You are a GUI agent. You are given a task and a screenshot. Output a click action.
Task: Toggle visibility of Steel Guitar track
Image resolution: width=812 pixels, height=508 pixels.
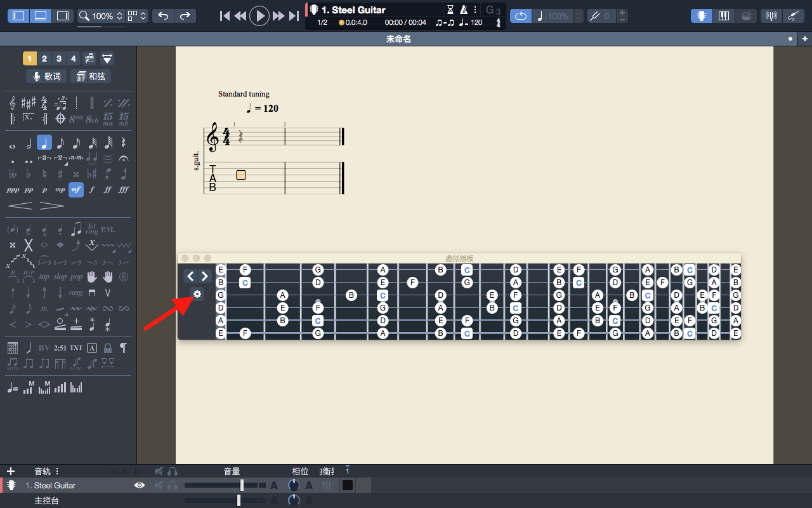140,485
